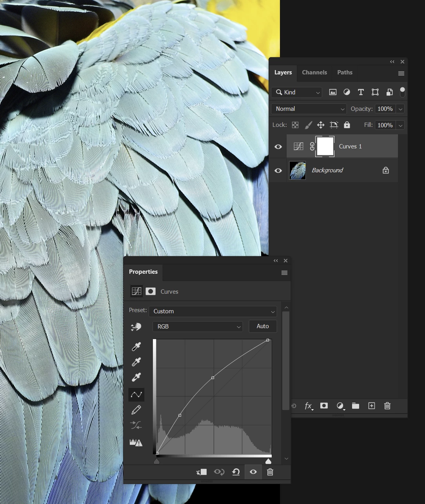
Task: Expand the Opacity slider arrow
Action: click(x=400, y=109)
